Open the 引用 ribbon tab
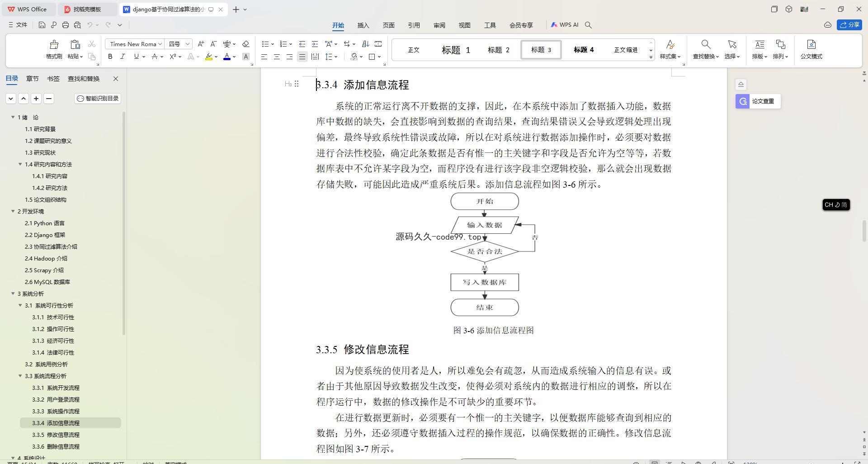 (414, 25)
